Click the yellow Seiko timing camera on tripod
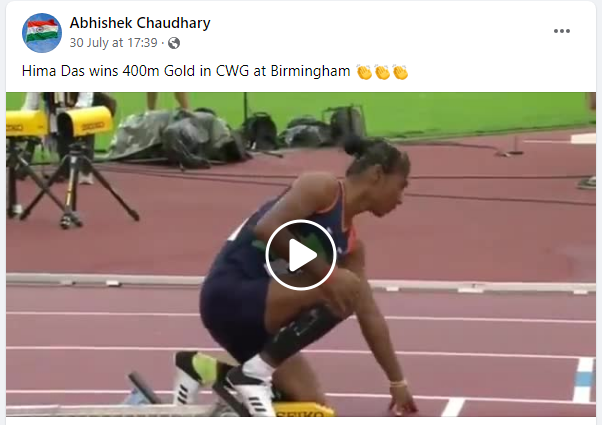602x425 pixels. point(84,124)
